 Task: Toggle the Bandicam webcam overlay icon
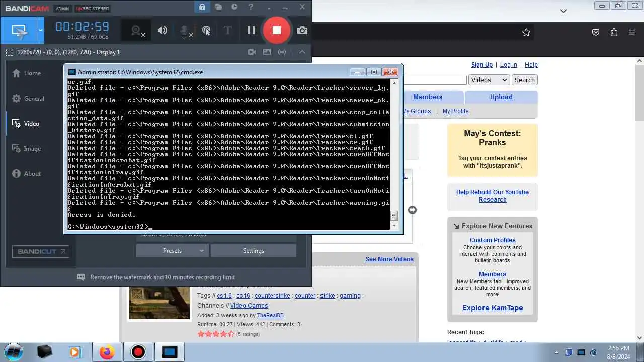(x=136, y=31)
